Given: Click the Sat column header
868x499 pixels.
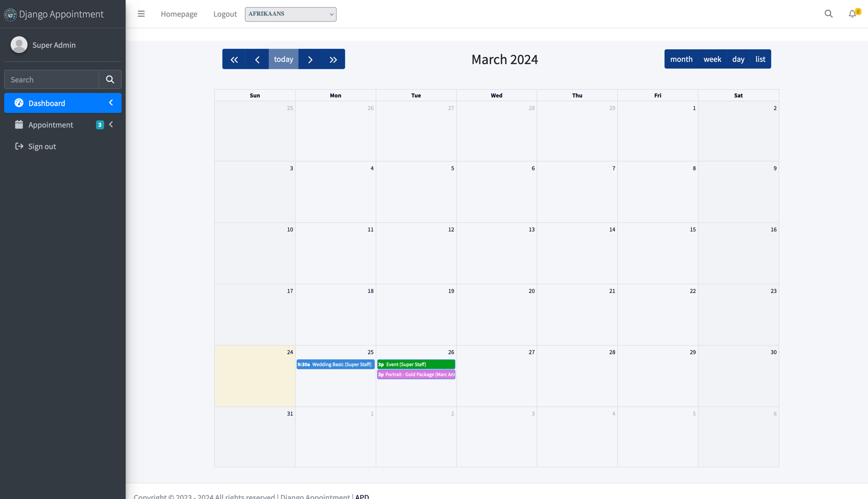Looking at the screenshot, I should point(738,95).
